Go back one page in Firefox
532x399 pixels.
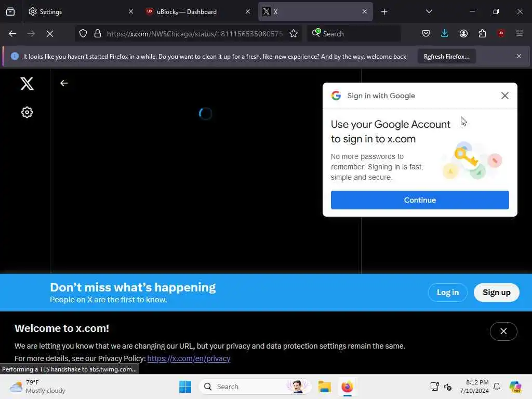(x=12, y=34)
